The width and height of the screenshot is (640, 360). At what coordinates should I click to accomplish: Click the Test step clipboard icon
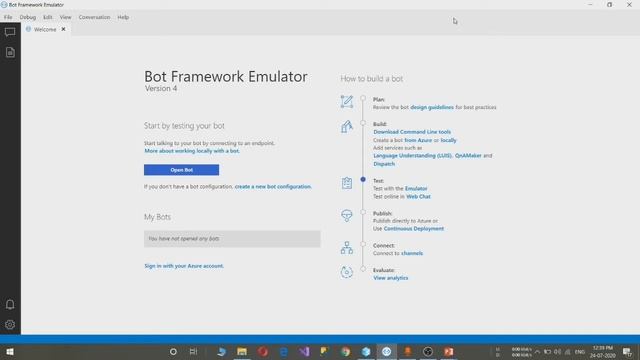pyautogui.click(x=347, y=183)
